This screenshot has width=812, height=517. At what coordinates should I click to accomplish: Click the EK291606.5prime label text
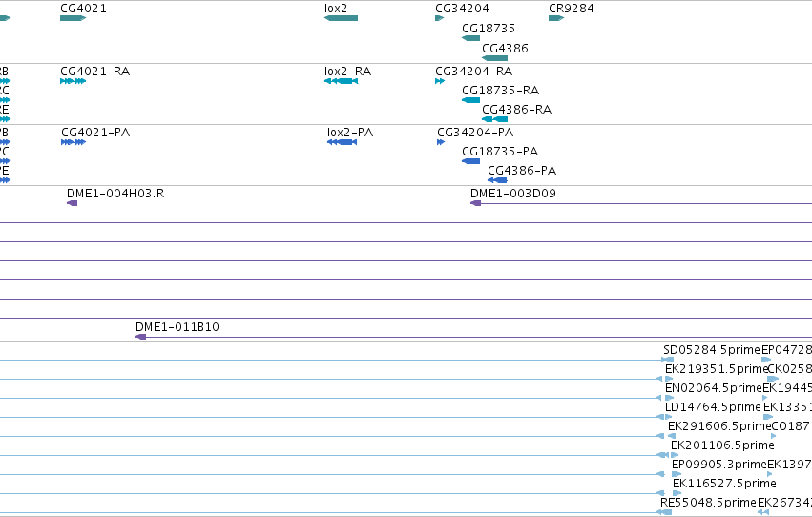[719, 426]
